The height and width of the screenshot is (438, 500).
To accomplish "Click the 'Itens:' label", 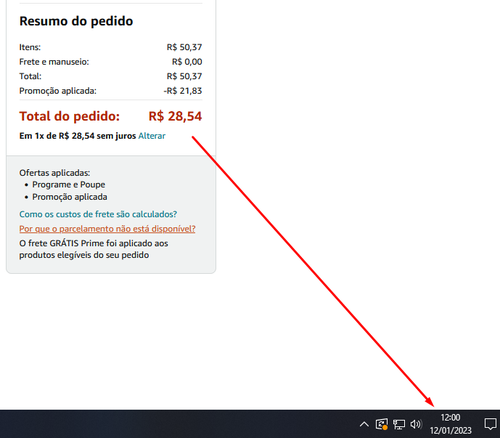I will tap(30, 47).
